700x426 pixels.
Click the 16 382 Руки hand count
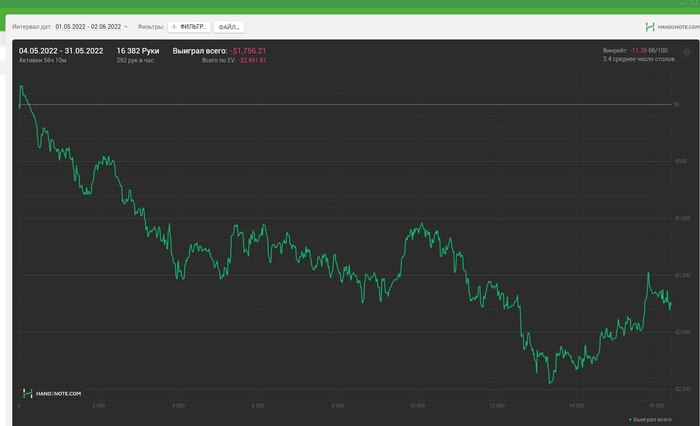tap(138, 51)
